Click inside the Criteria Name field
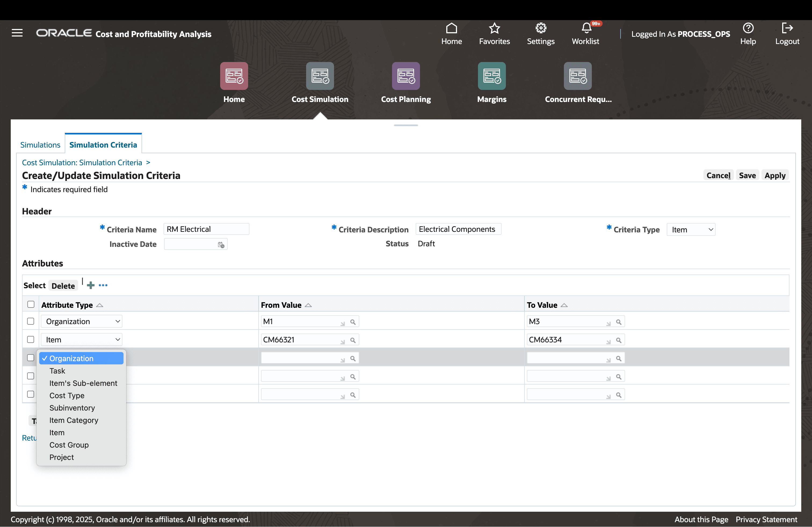812x527 pixels. 206,229
